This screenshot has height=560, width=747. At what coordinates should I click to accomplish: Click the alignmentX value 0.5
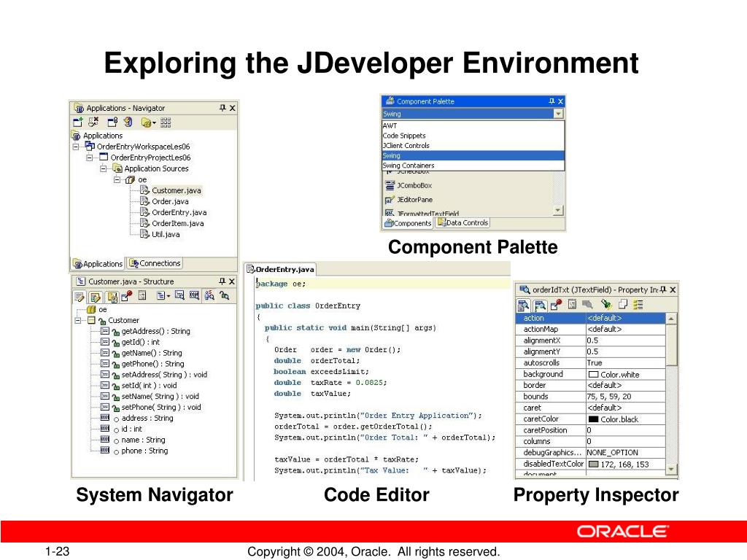pyautogui.click(x=625, y=341)
